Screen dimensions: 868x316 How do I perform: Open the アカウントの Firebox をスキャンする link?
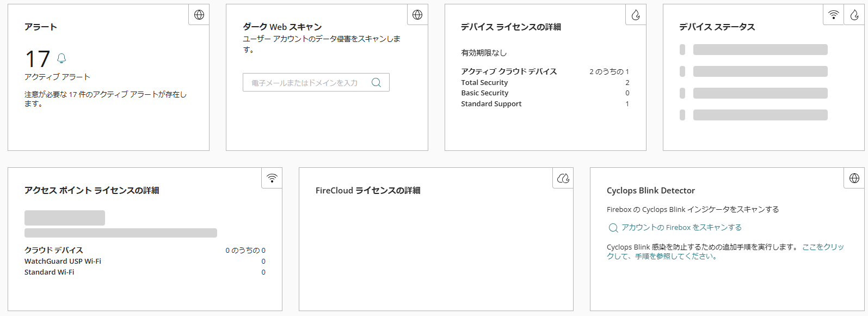pos(681,228)
